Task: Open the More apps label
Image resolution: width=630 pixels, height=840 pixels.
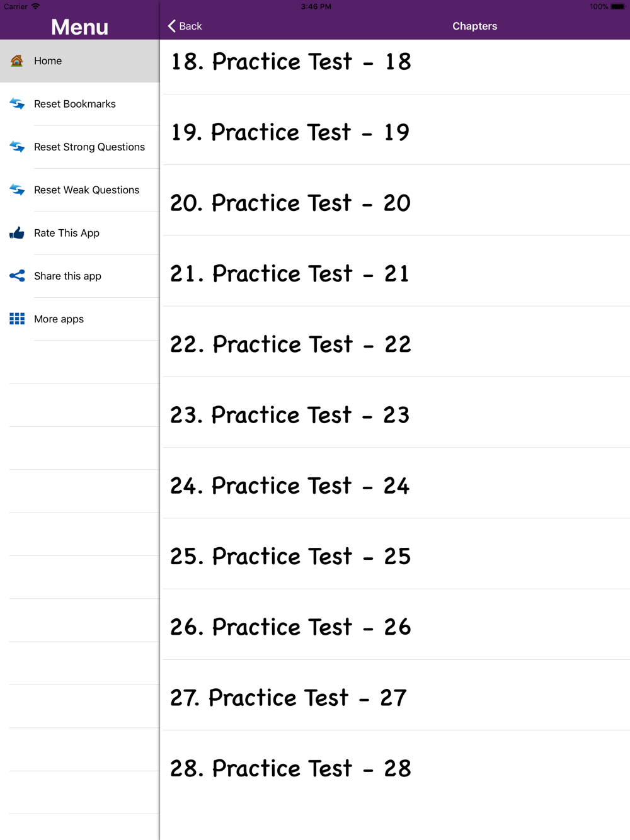Action: 59,319
